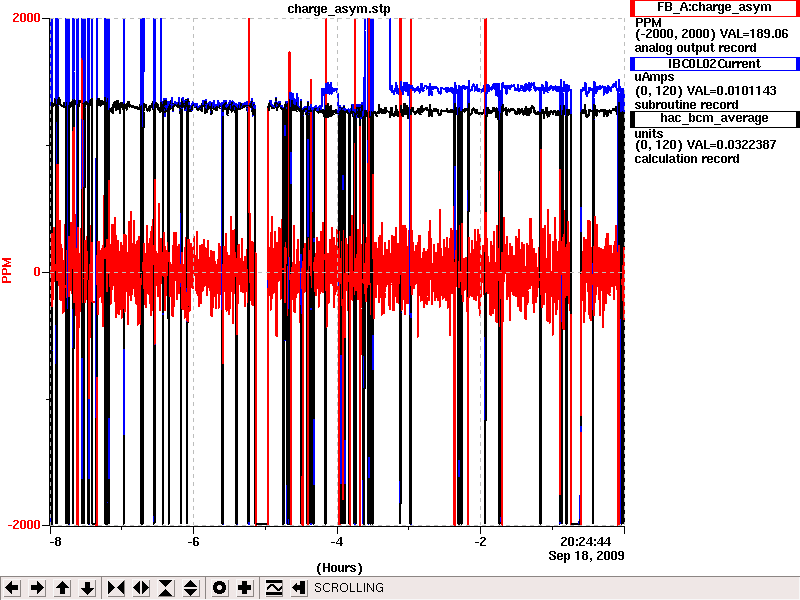The image size is (800, 600).
Task: Click the (Hours) x-axis title
Action: [x=339, y=568]
